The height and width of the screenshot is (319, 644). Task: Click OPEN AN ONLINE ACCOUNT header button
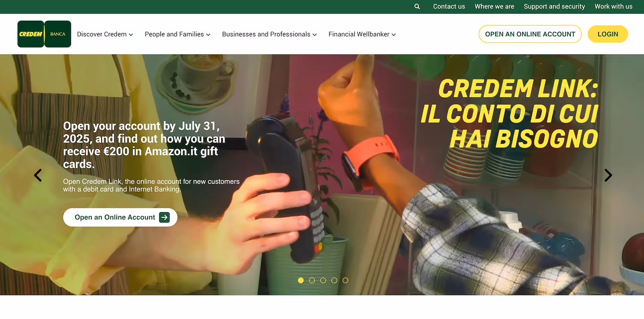[x=530, y=34]
